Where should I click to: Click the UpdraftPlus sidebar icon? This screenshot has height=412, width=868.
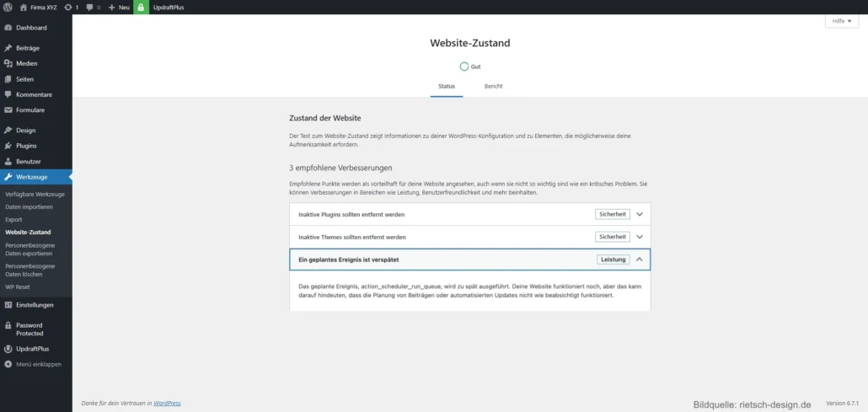(8, 350)
